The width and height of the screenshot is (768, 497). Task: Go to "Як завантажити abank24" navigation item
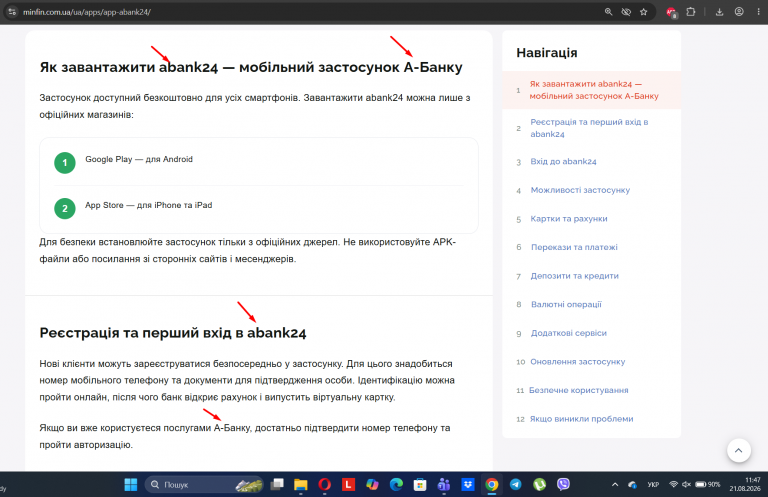click(x=594, y=90)
